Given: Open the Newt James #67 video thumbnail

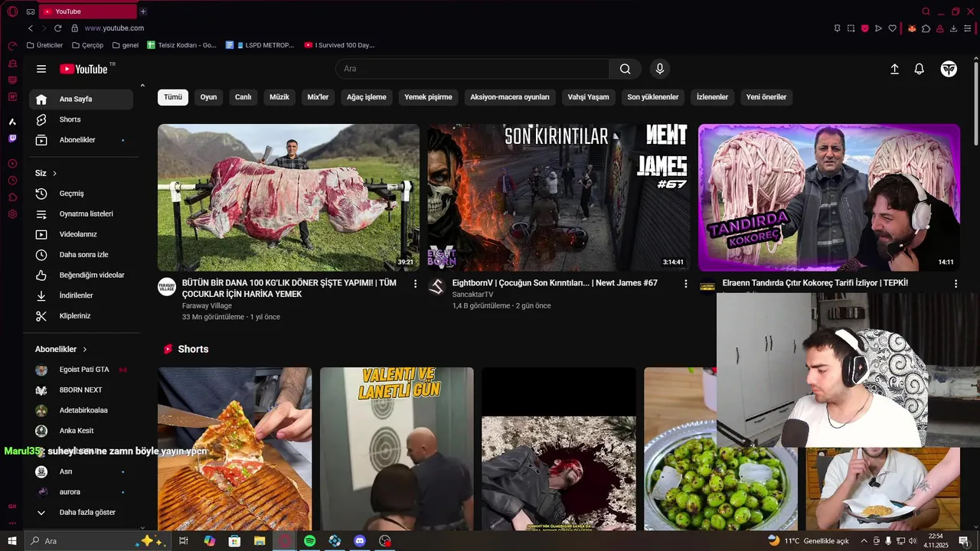Looking at the screenshot, I should (558, 197).
